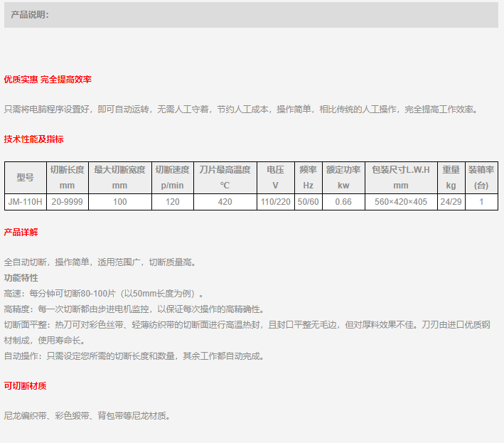Select the JM-110H model cell
Screen dimensions: 504x443
coord(25,202)
